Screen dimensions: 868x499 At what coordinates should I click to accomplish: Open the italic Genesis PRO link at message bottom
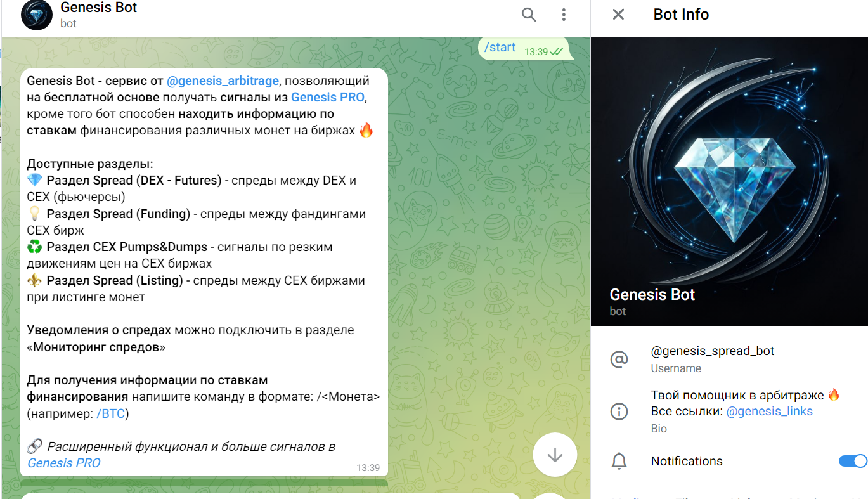pos(64,463)
